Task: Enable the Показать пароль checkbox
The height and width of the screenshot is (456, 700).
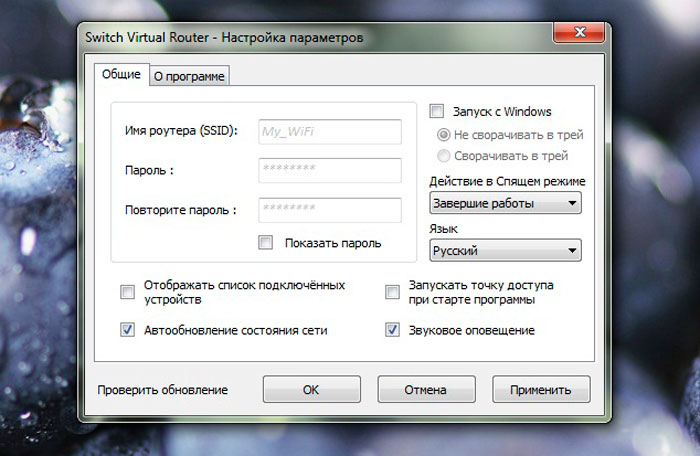Action: [266, 243]
